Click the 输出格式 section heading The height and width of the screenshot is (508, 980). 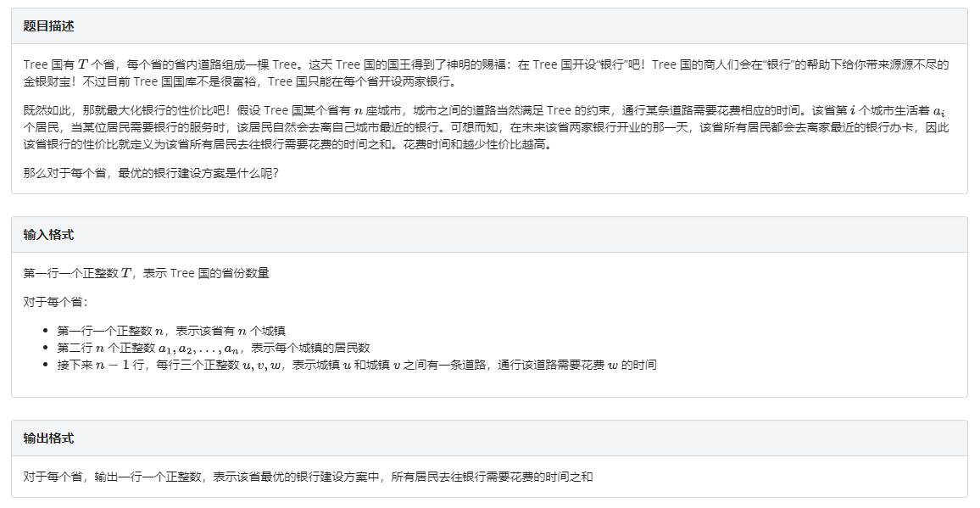(x=49, y=438)
